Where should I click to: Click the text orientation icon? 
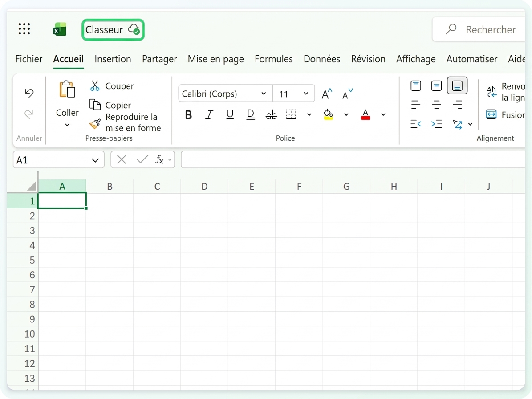point(457,124)
